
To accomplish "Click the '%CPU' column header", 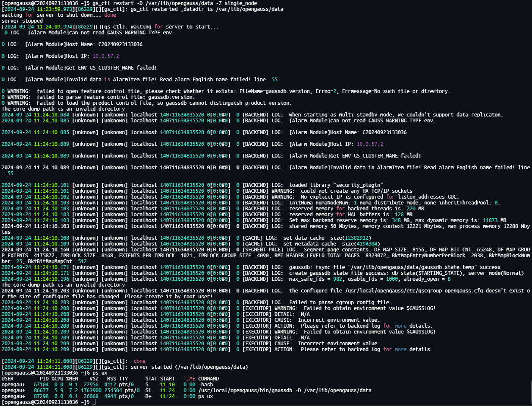I will (57, 378).
